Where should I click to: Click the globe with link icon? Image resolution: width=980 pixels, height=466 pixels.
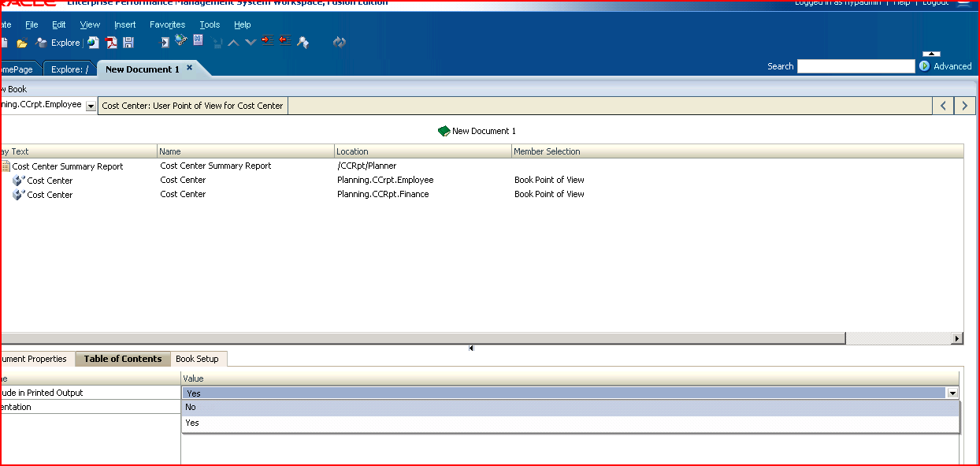tap(181, 40)
